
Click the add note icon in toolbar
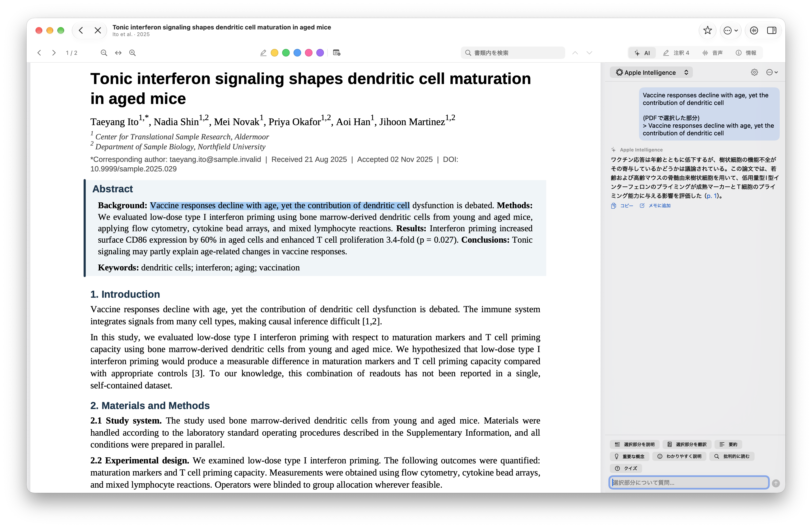337,53
